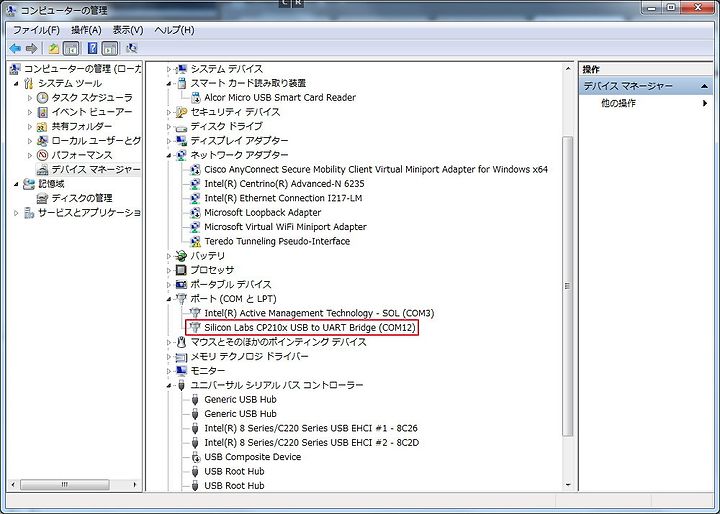Expand the ディスク ドライブ node

[x=169, y=127]
